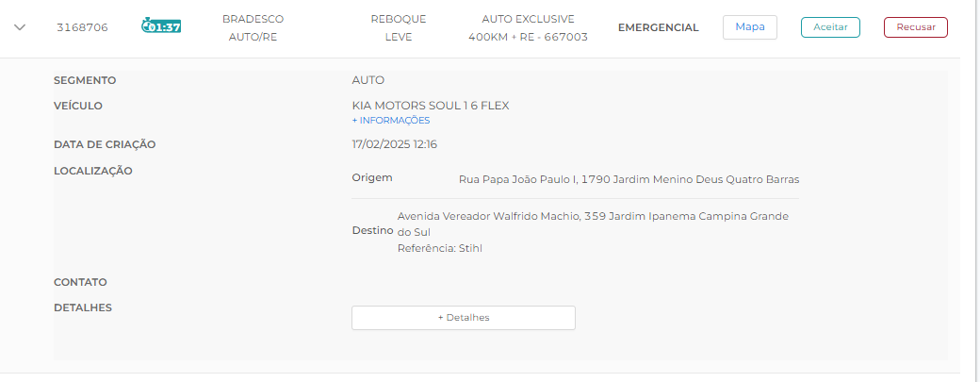Click the LOCALIZAÇÃO field label
This screenshot has width=980, height=382.
93,171
